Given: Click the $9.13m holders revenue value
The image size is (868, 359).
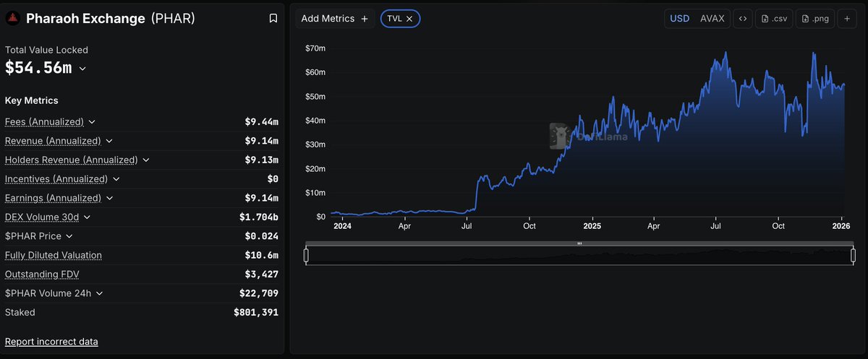Looking at the screenshot, I should (262, 160).
